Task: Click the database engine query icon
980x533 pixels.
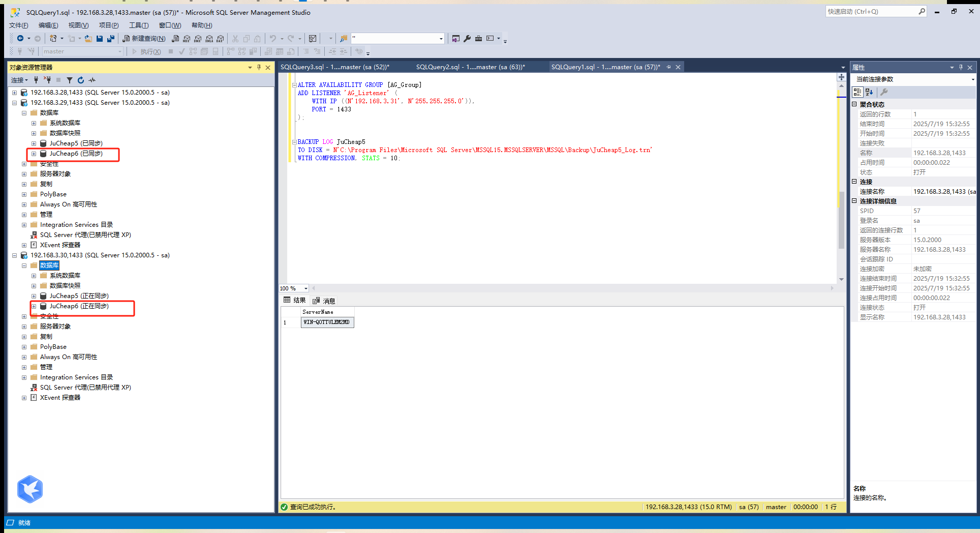Action: [x=175, y=38]
